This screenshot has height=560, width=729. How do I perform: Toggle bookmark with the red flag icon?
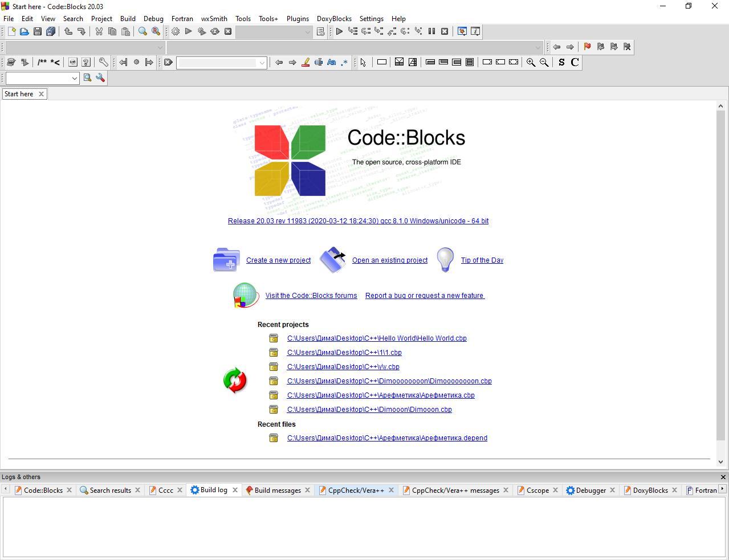[x=587, y=47]
